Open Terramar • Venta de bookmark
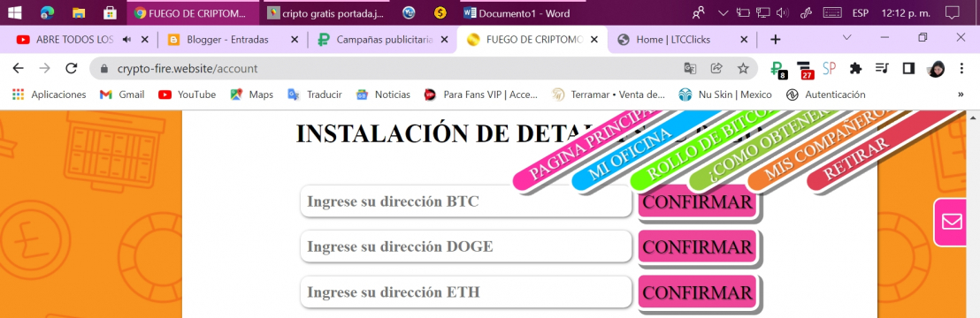 609,95
